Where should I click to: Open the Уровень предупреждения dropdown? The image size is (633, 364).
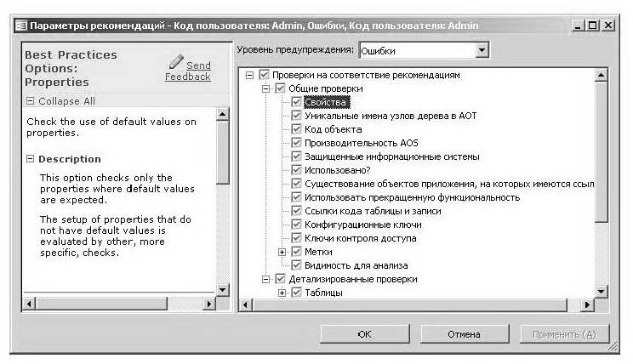click(x=482, y=51)
